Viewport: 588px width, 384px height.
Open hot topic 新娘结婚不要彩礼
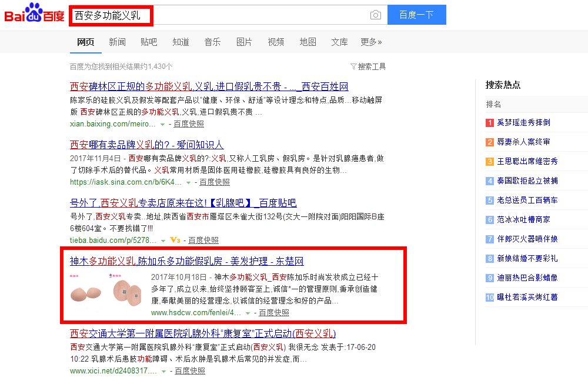pos(527,259)
